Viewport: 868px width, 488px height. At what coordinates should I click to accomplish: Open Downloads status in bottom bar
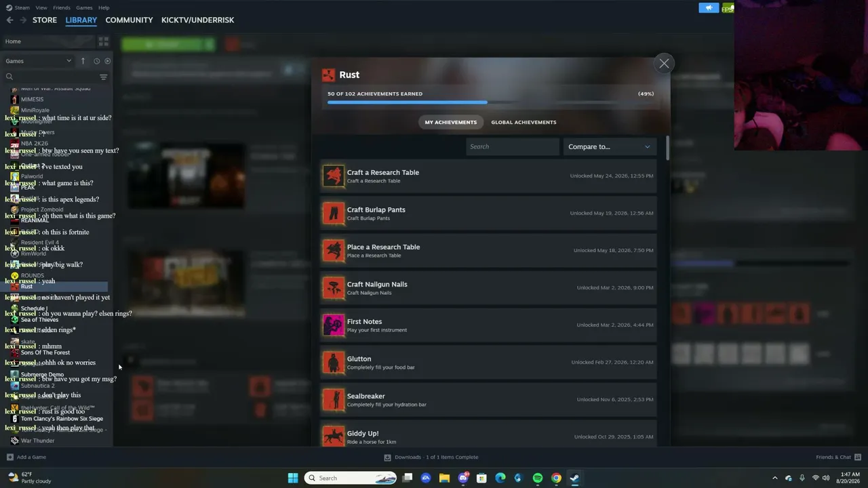[x=437, y=457]
